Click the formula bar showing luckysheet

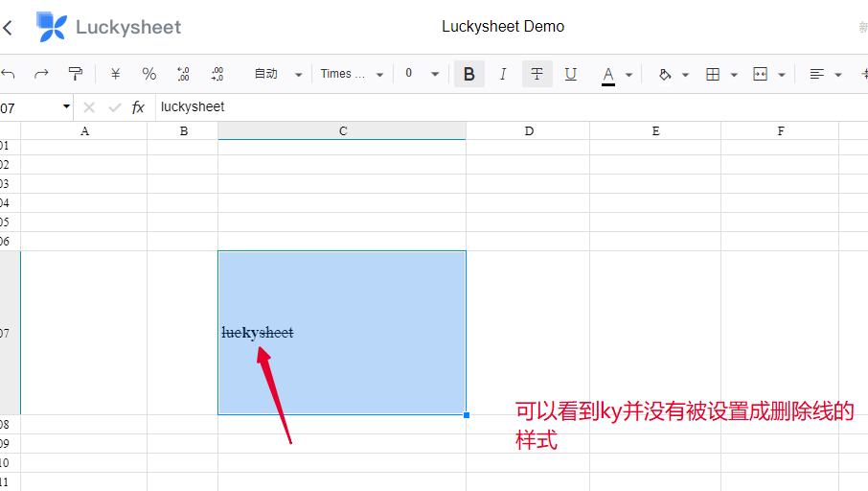(x=512, y=107)
